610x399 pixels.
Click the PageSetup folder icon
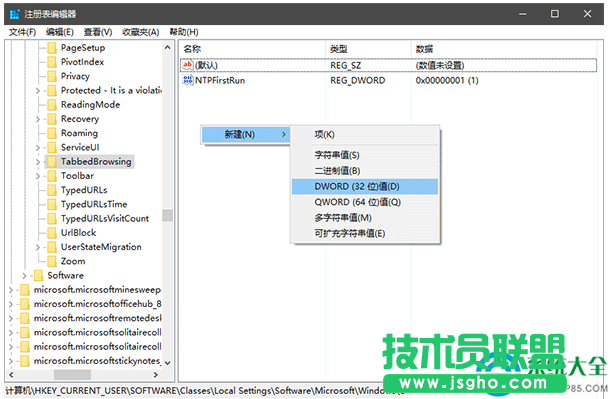(52, 48)
